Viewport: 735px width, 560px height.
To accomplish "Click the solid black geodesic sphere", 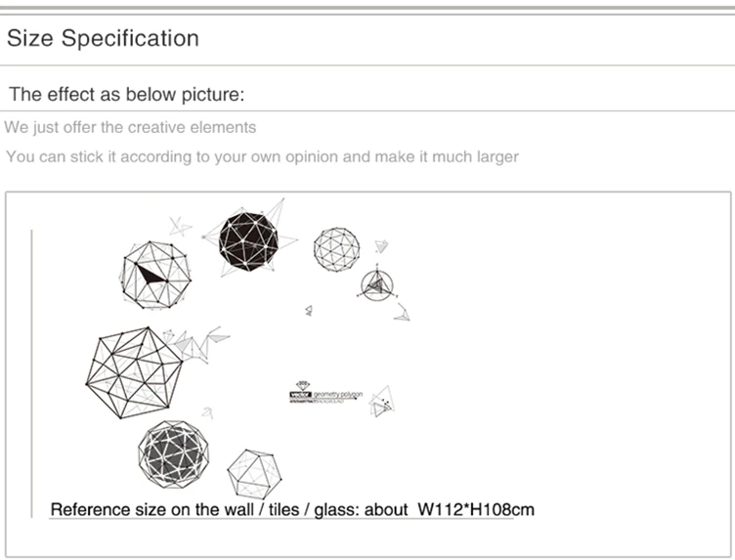I will point(248,241).
